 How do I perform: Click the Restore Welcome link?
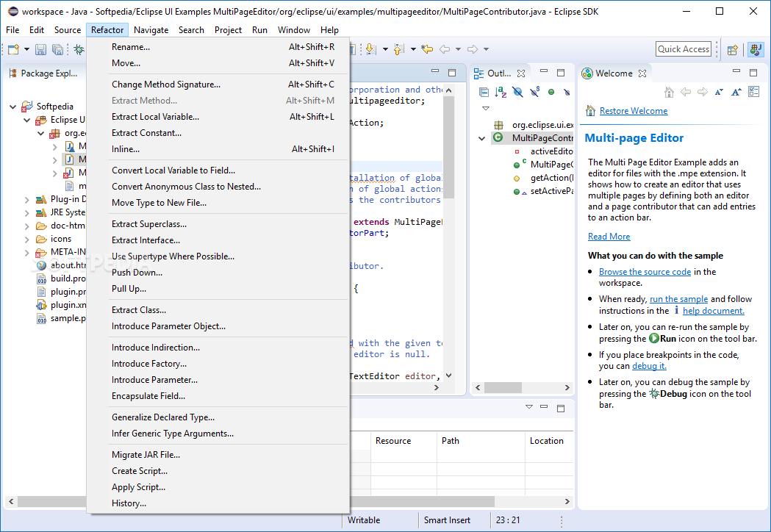(634, 111)
